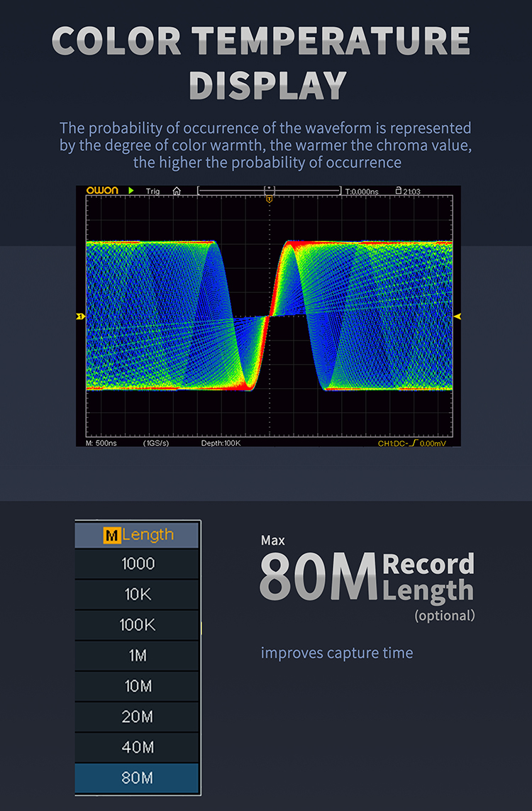Click the yellow trigger level arrow on right edge
Viewport: 532px width, 811px height.
[457, 316]
